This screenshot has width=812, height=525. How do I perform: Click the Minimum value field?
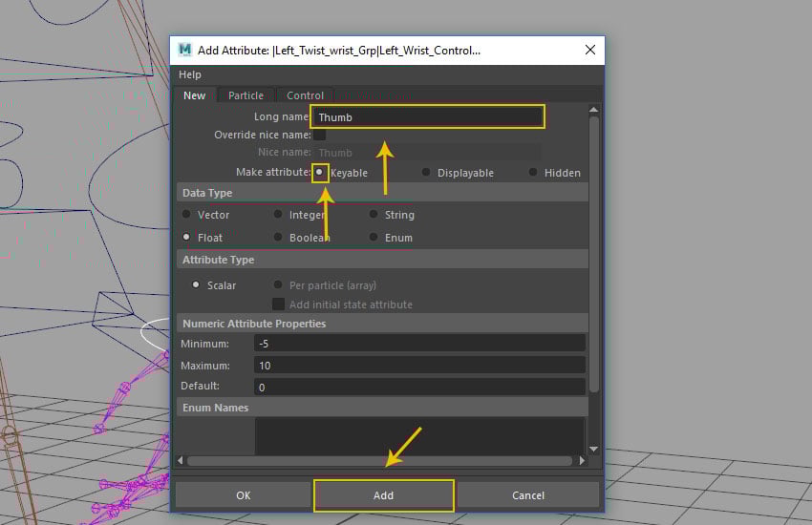(420, 344)
